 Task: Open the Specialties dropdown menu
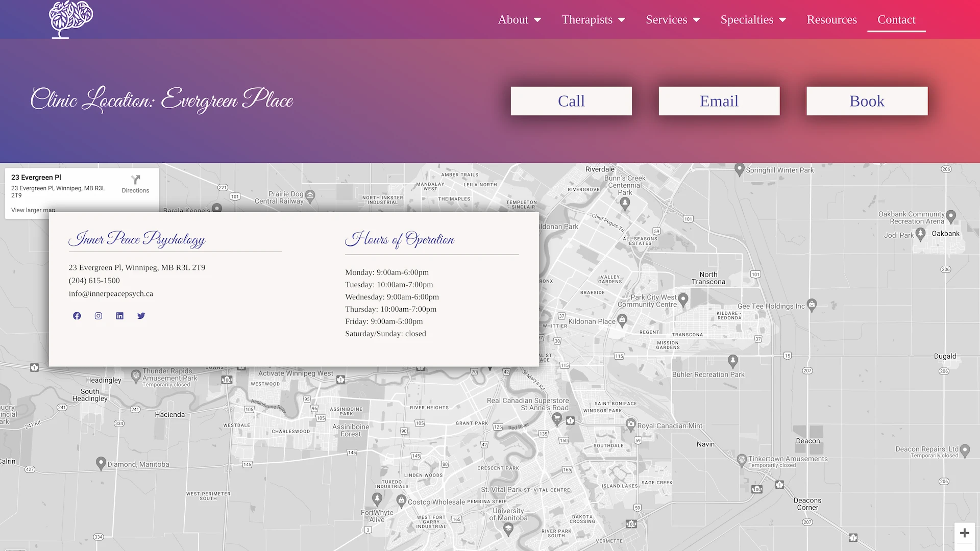coord(753,19)
